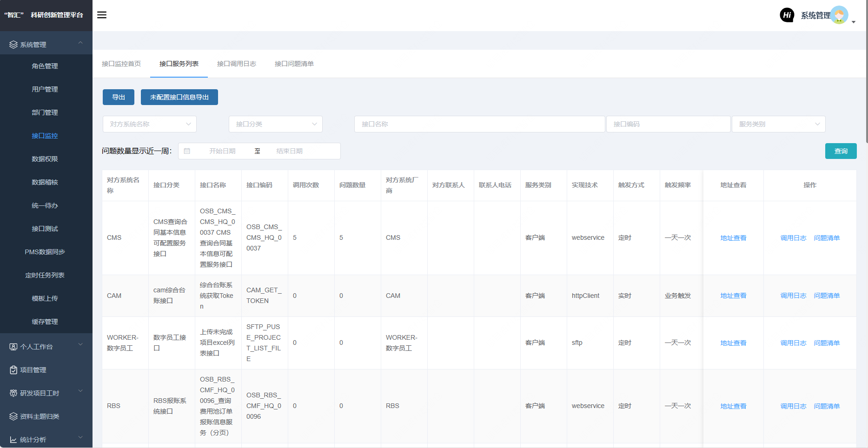Click the hamburger menu collapse icon
Image resolution: width=868 pixels, height=448 pixels.
(102, 15)
